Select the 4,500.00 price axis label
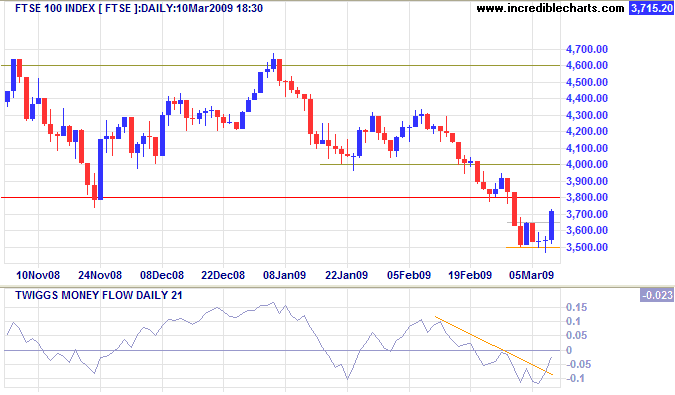 point(587,82)
